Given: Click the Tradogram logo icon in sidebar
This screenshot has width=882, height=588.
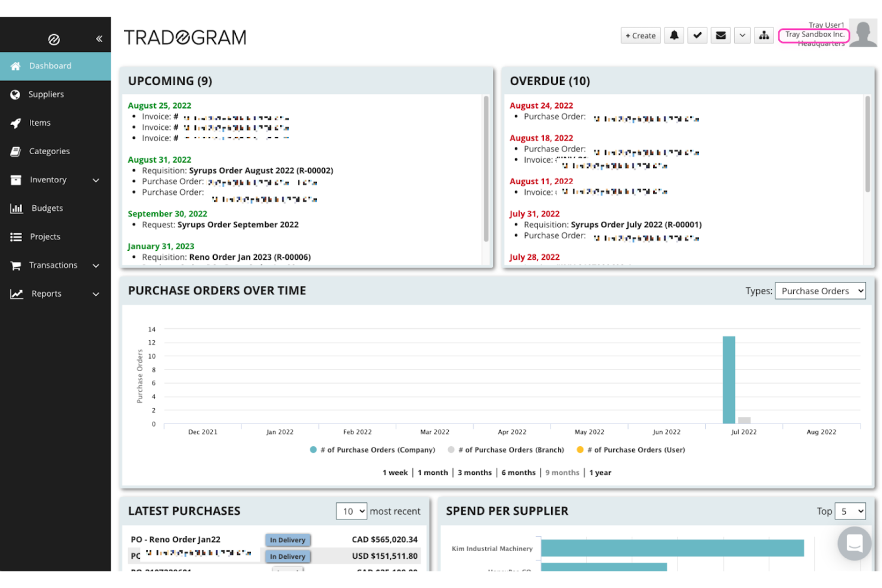Looking at the screenshot, I should point(54,39).
